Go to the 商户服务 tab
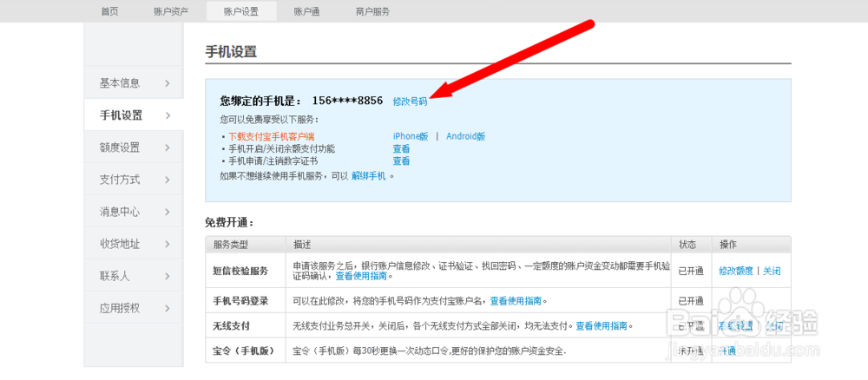The height and width of the screenshot is (380, 868). [372, 11]
